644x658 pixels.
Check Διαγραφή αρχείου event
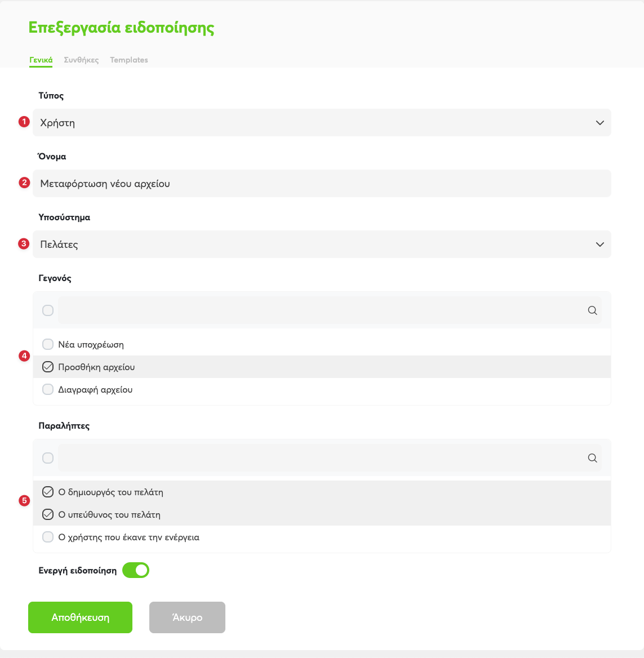click(48, 389)
